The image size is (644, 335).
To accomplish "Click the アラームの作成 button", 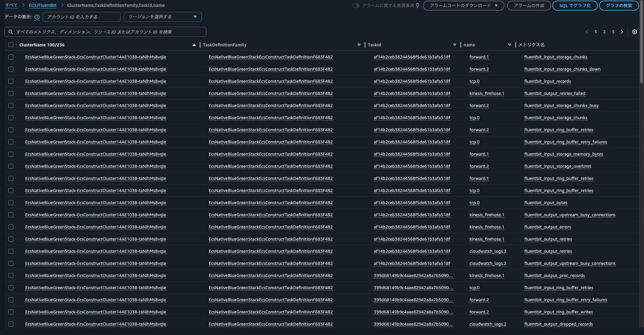I will point(529,5).
